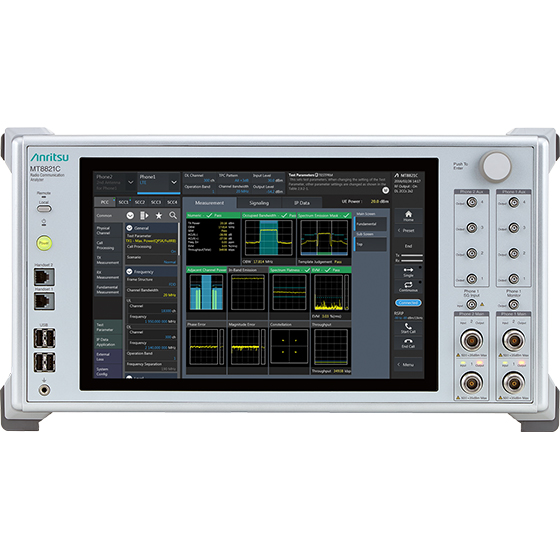Viewport: 560px width, 560px height.
Task: Open the Spectrum Emission Mask graph
Action: point(324,239)
